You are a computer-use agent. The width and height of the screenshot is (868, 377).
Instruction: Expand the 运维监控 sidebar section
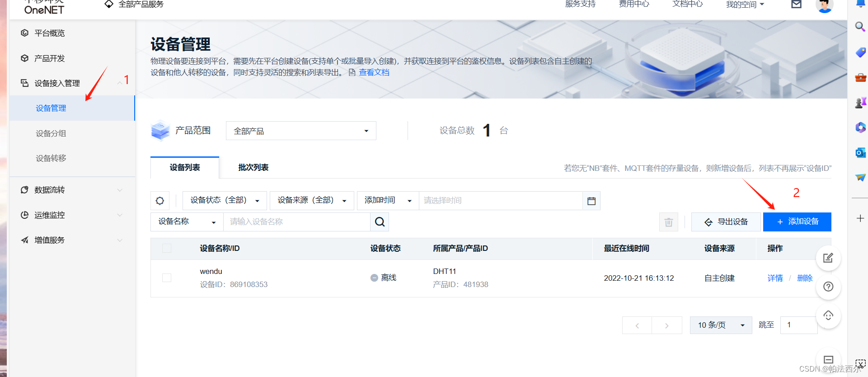tap(72, 215)
